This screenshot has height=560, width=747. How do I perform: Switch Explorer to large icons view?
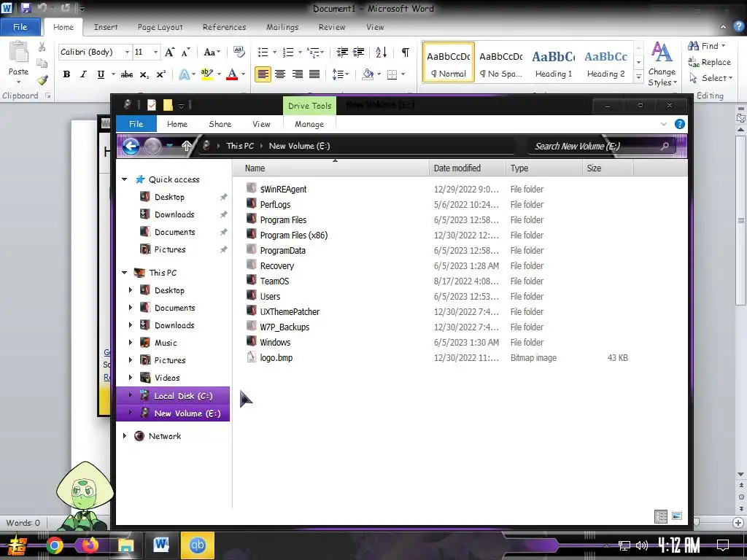pyautogui.click(x=677, y=516)
